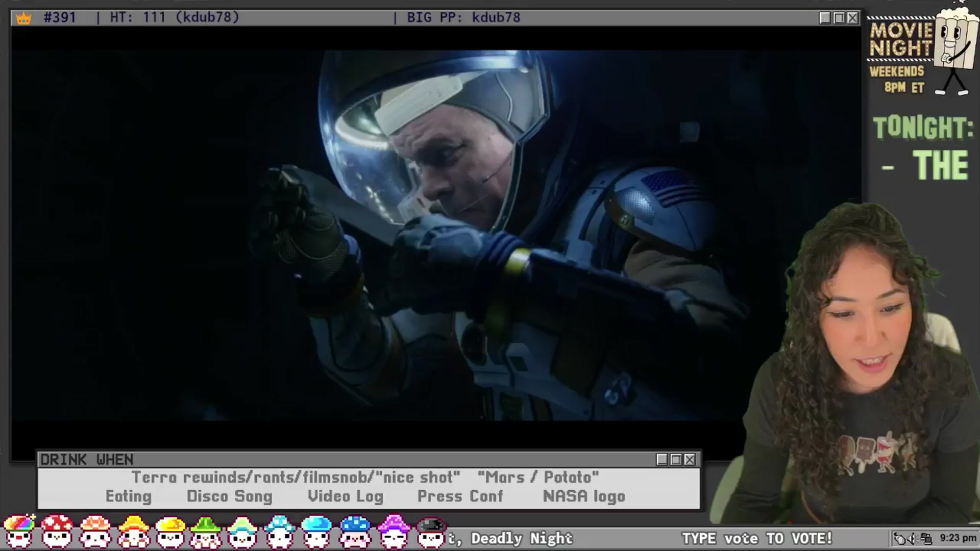Minimize the DRINK WHEN window
Image resolution: width=980 pixels, height=551 pixels.
coord(662,460)
